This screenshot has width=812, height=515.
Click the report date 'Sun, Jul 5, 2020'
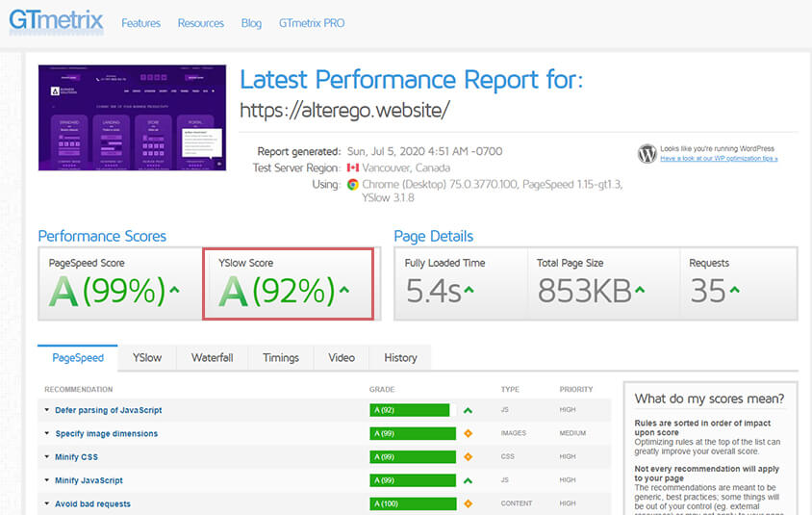tap(386, 151)
